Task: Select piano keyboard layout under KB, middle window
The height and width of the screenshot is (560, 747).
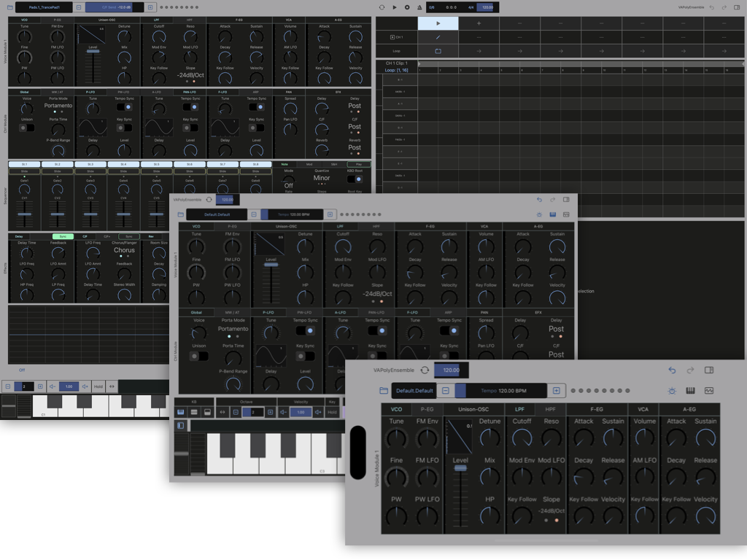Action: pyautogui.click(x=181, y=412)
